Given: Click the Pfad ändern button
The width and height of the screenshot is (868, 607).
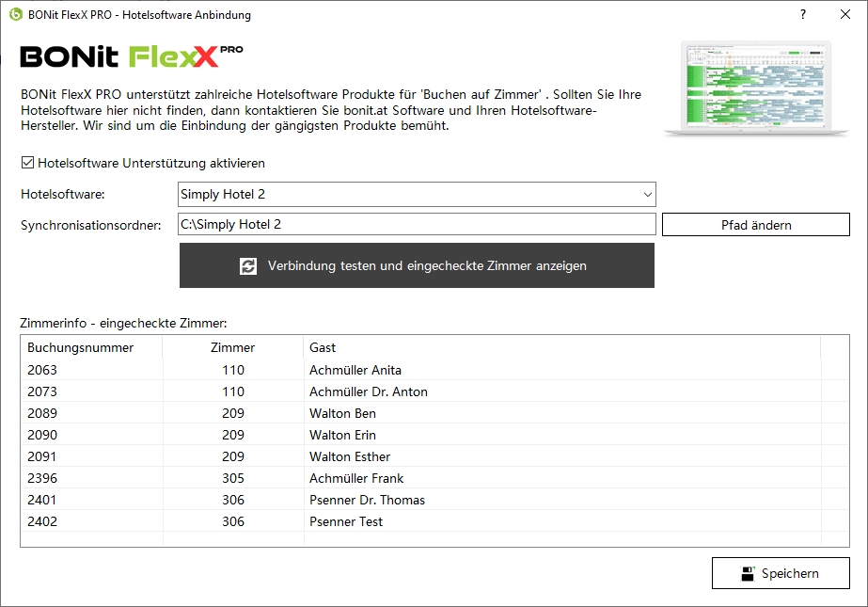Looking at the screenshot, I should point(756,225).
